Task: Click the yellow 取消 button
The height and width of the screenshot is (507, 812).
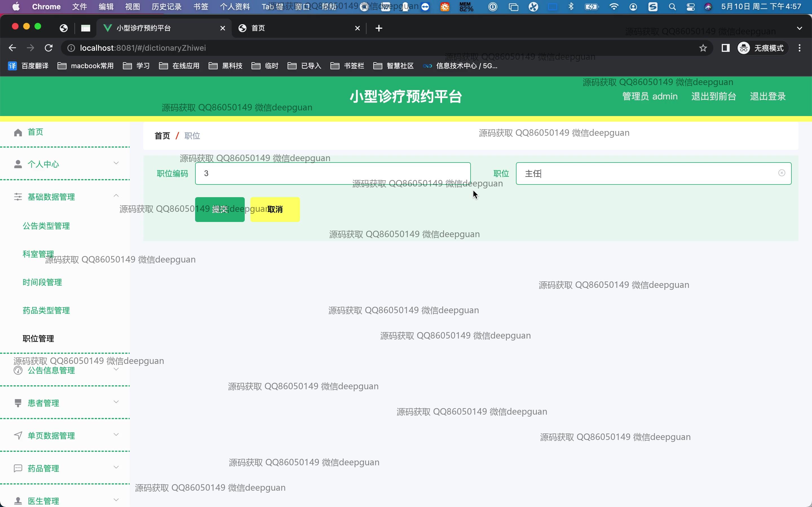Action: (x=275, y=210)
